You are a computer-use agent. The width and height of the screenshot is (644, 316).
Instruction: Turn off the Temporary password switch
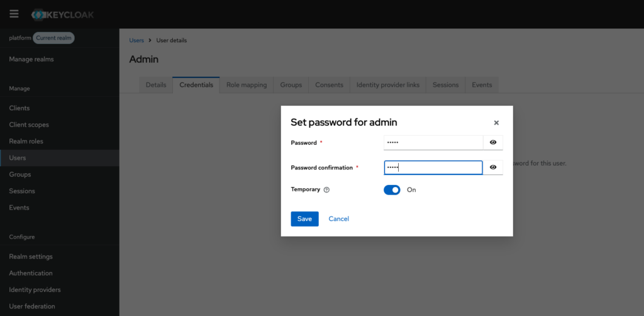(x=392, y=189)
